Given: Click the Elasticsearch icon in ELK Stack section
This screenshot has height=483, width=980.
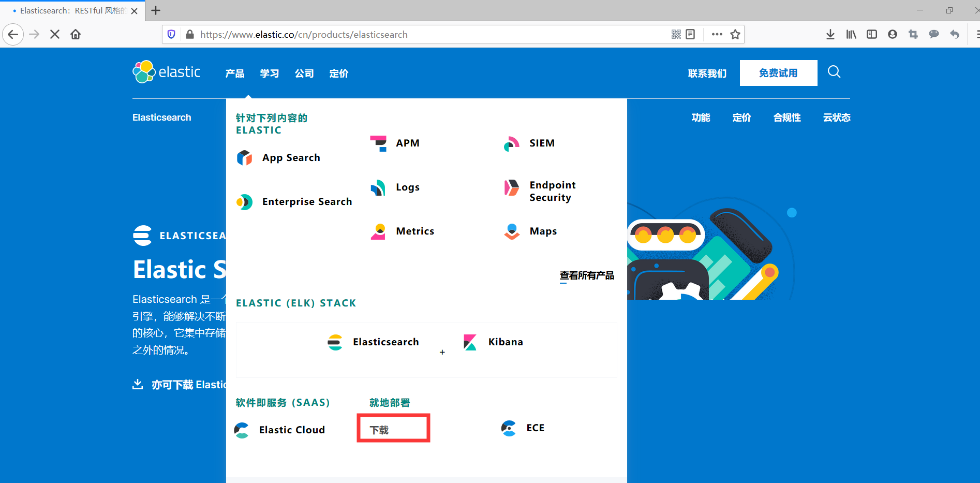Looking at the screenshot, I should coord(335,342).
